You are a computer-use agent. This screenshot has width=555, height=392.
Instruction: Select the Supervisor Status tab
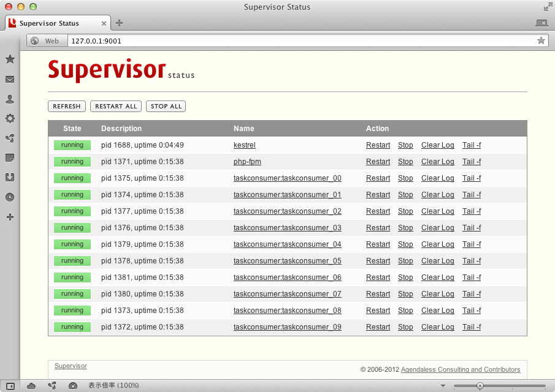[49, 23]
